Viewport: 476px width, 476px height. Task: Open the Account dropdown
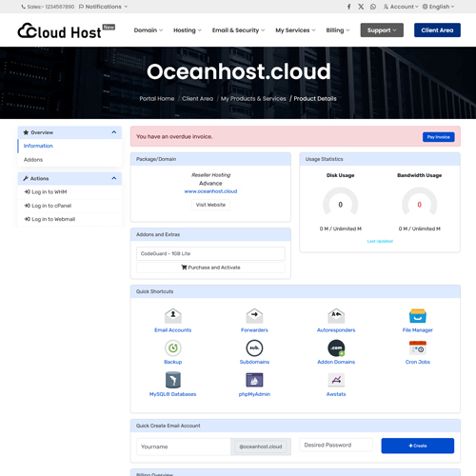tap(401, 7)
